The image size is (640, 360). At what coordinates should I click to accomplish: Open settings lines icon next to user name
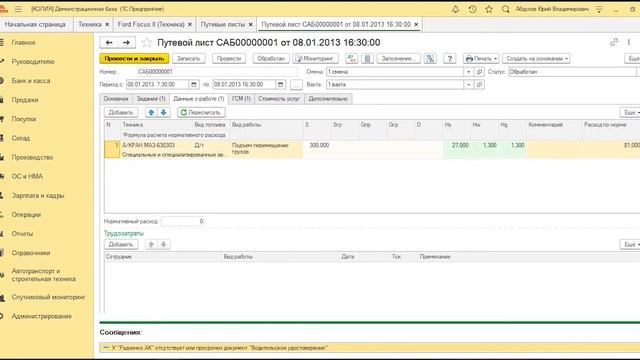tap(599, 9)
